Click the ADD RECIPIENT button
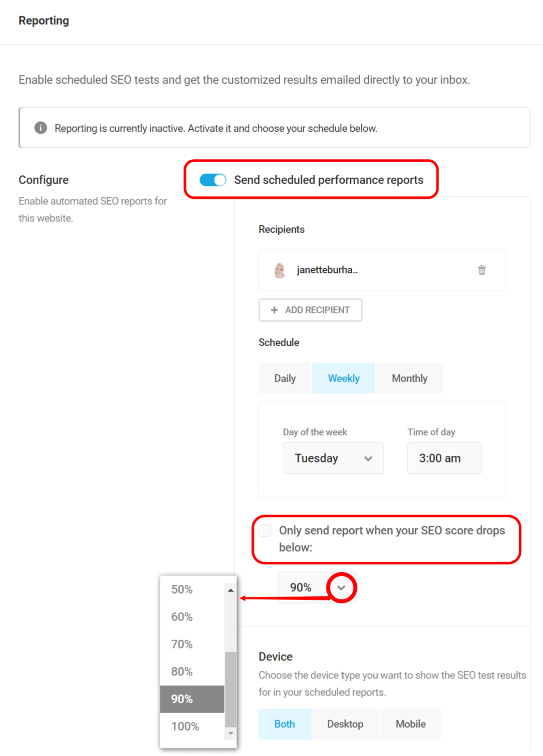This screenshot has height=756, width=543. 310,310
